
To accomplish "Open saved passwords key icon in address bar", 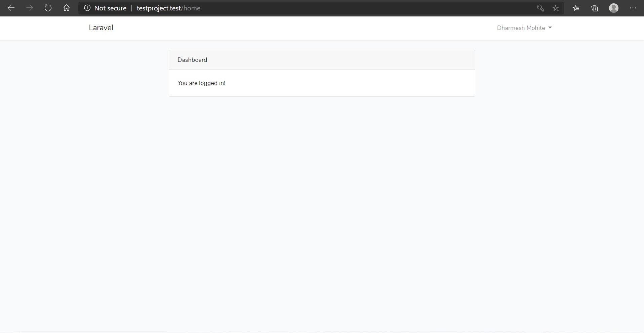I will [540, 8].
